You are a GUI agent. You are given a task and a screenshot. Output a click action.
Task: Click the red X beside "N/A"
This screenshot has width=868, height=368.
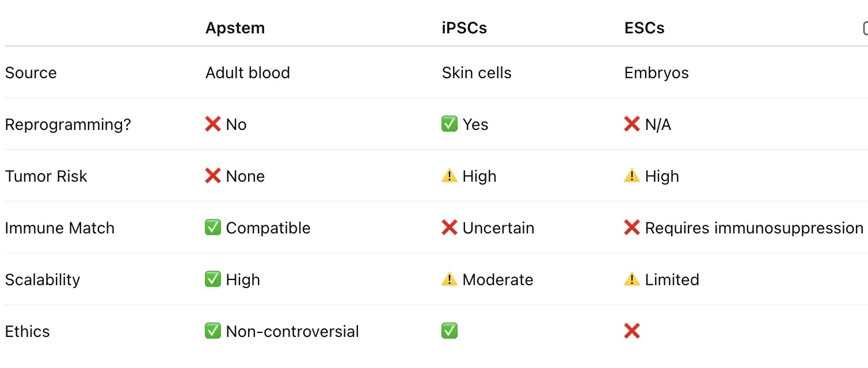(632, 124)
